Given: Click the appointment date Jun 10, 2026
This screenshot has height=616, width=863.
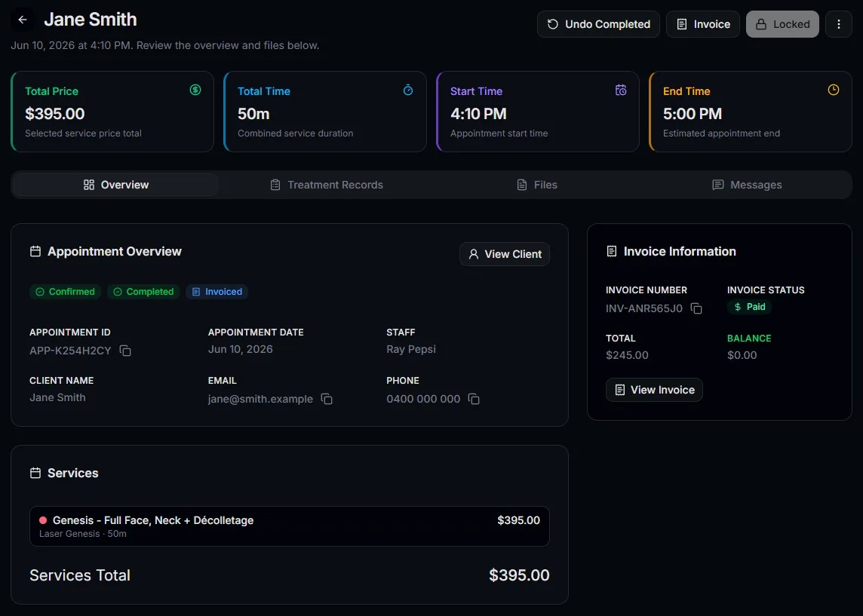Looking at the screenshot, I should tap(240, 349).
